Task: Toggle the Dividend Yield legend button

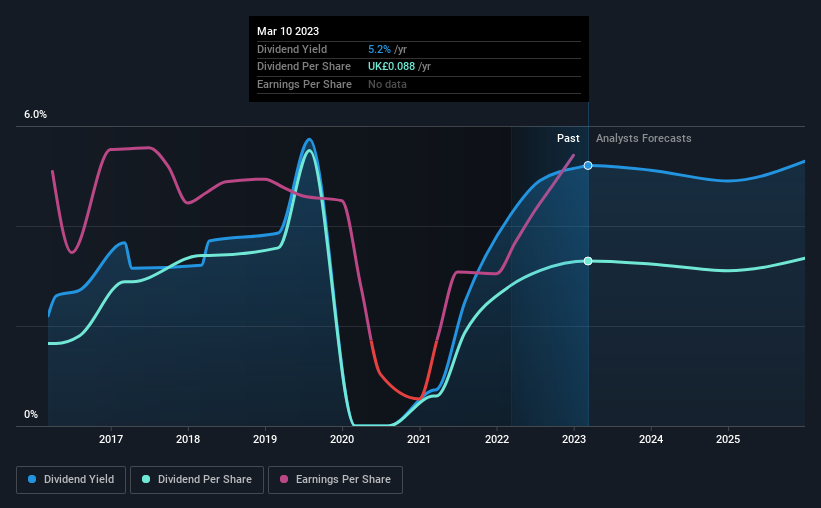Action: click(71, 480)
